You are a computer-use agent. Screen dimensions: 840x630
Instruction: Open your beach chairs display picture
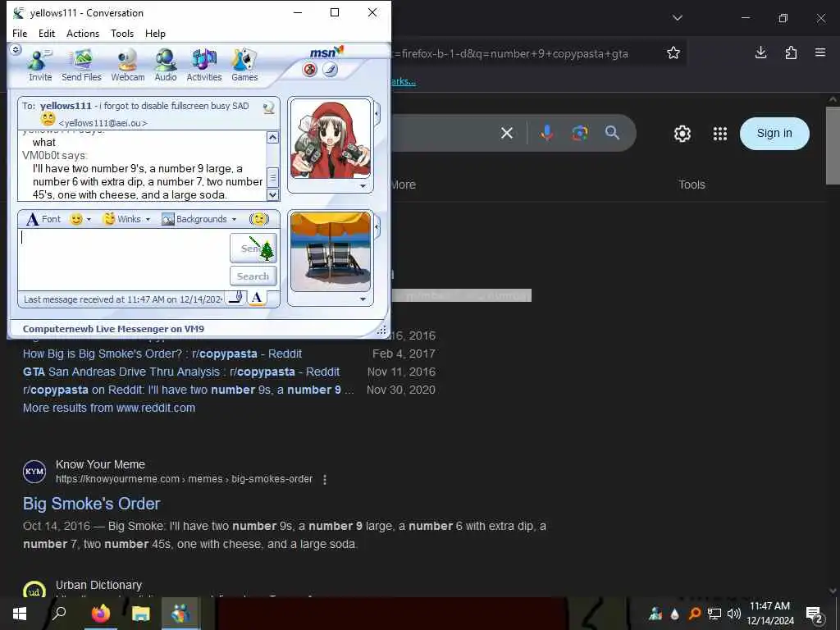[331, 252]
